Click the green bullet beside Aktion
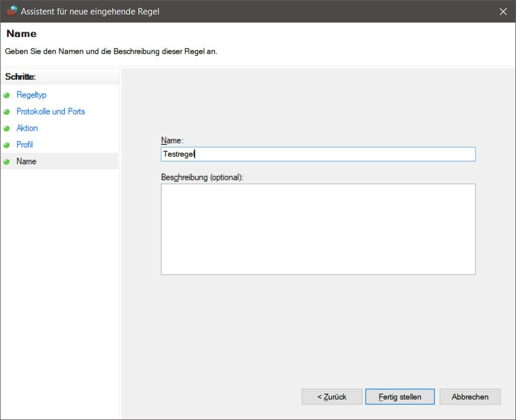 pos(7,128)
